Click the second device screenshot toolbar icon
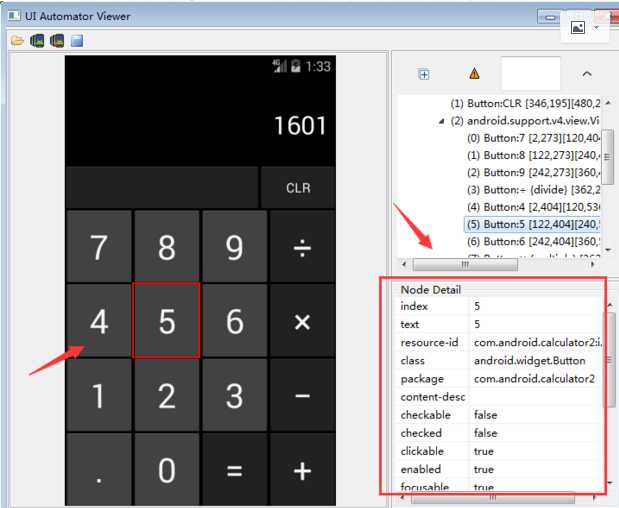The image size is (619, 508). (x=57, y=40)
